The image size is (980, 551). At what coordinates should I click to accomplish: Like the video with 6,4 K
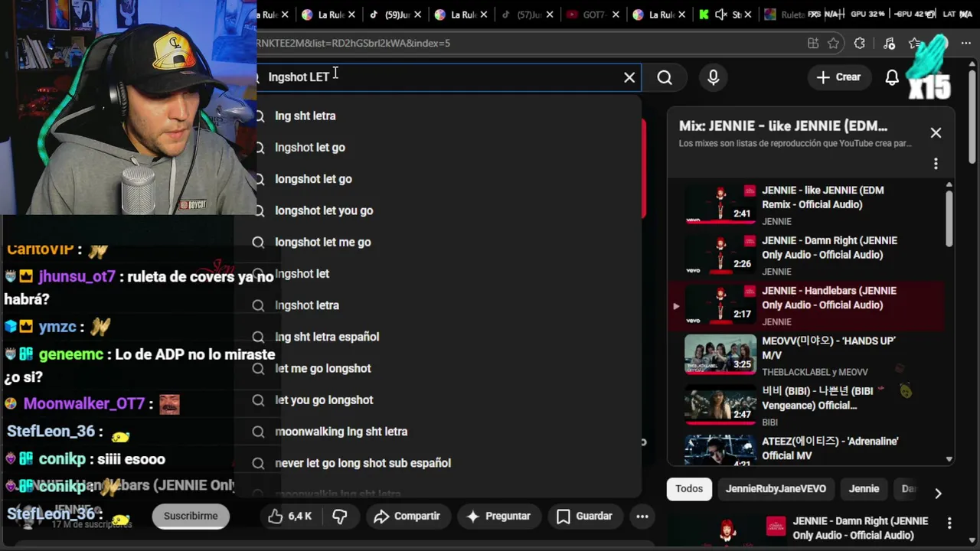[x=289, y=517]
